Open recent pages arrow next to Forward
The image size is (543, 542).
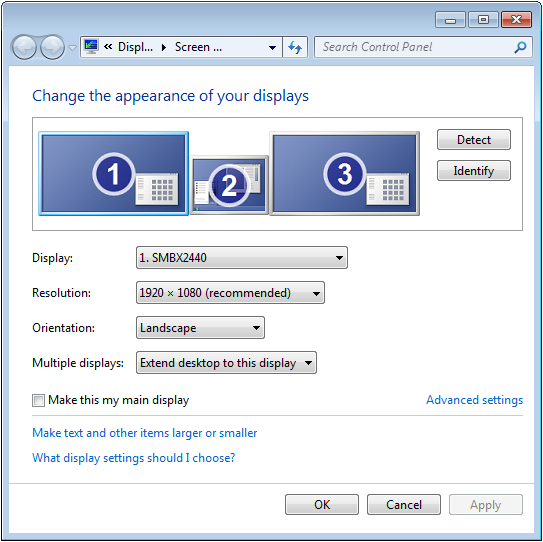pyautogui.click(x=72, y=47)
